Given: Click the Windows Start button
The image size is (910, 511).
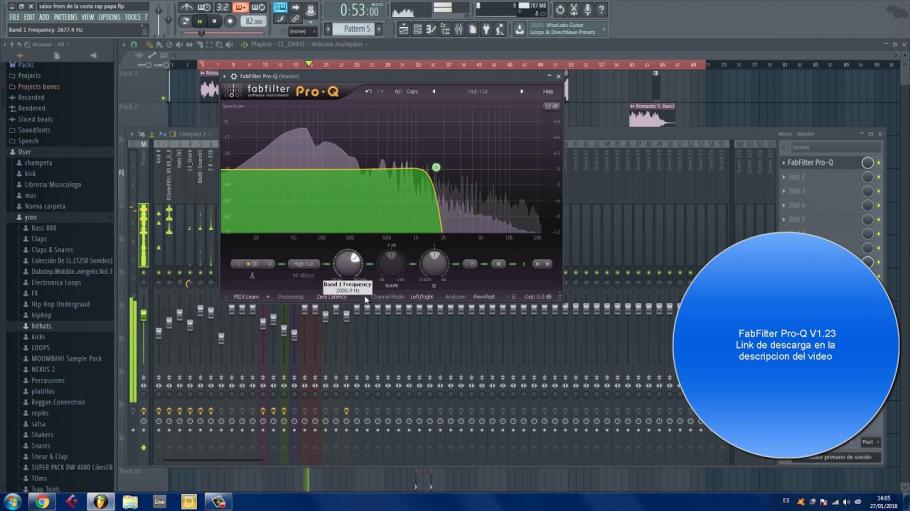Looking at the screenshot, I should coord(12,502).
